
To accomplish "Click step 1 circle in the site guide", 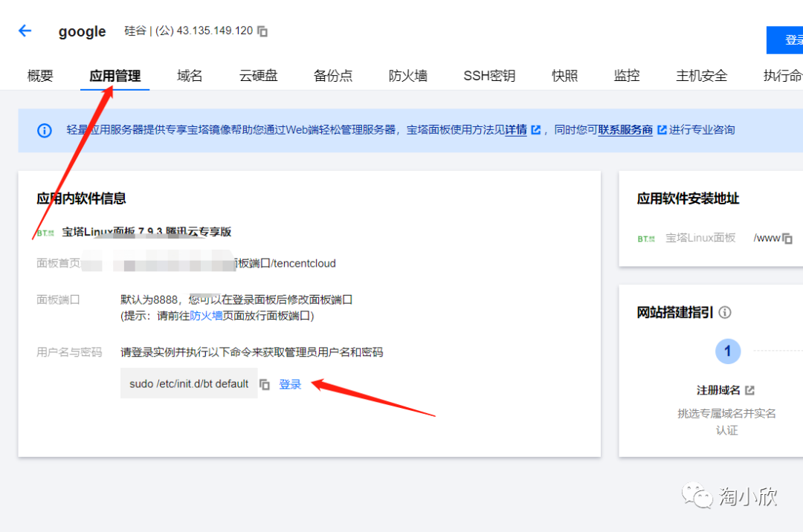I will pos(728,351).
